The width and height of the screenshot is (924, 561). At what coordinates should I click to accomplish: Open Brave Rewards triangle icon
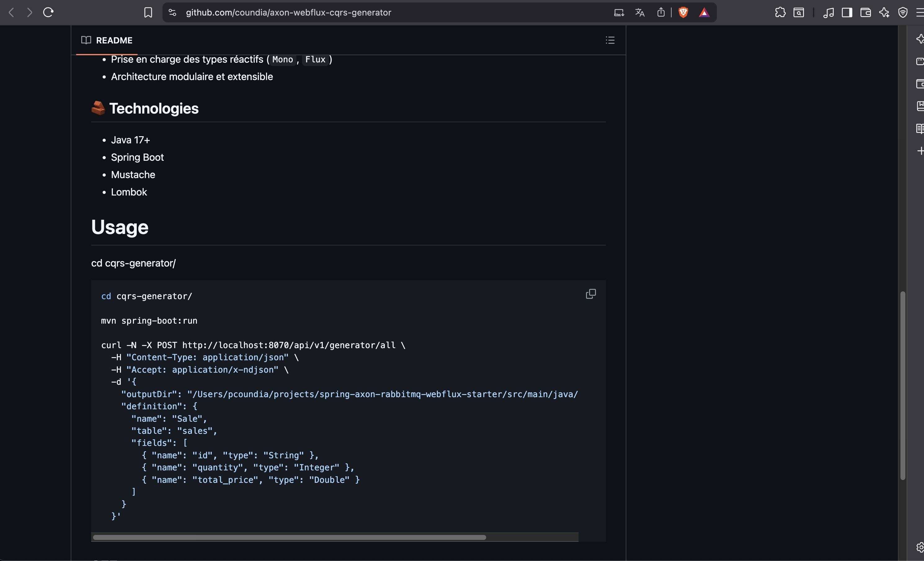point(704,12)
